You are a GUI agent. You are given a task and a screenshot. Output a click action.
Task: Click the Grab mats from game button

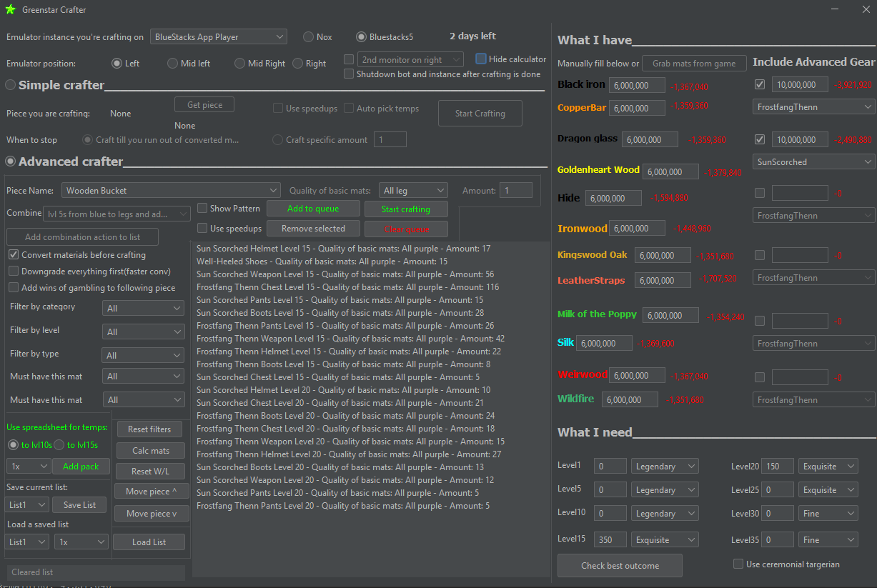[x=694, y=63]
